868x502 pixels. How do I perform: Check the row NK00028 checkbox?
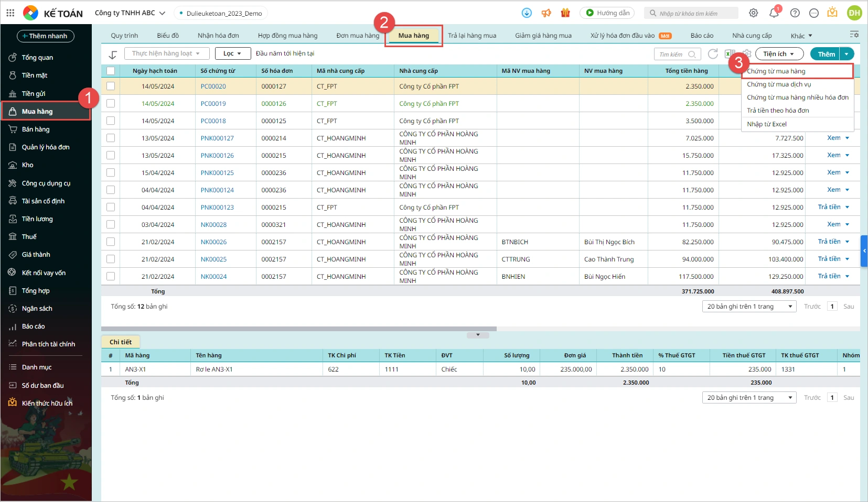tap(111, 224)
